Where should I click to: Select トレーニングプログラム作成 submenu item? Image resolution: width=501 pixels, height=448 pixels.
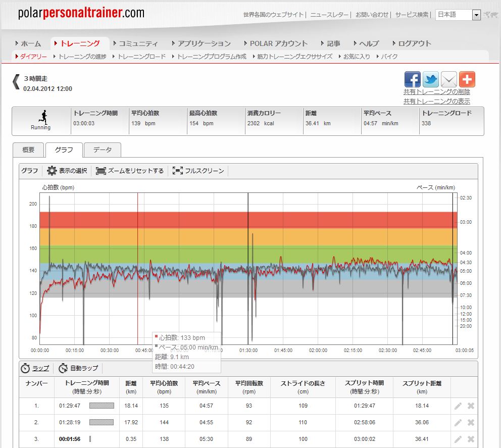tap(209, 57)
